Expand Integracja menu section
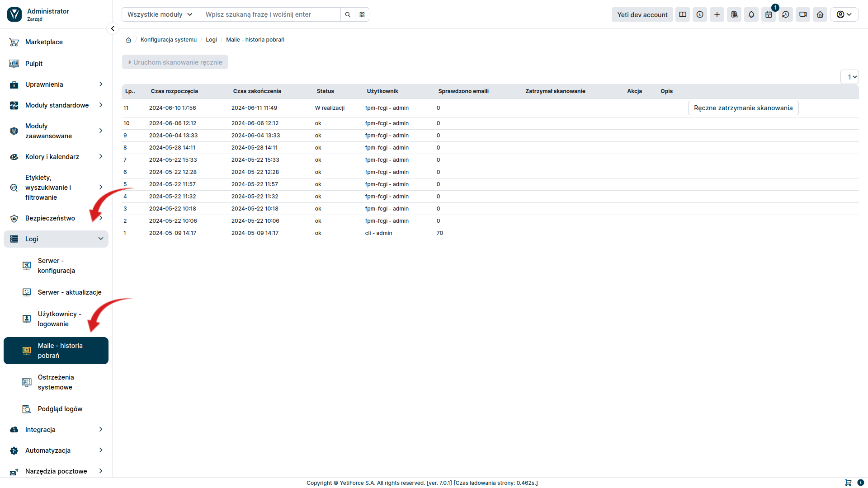Screen dimensions: 868x488 click(56, 430)
